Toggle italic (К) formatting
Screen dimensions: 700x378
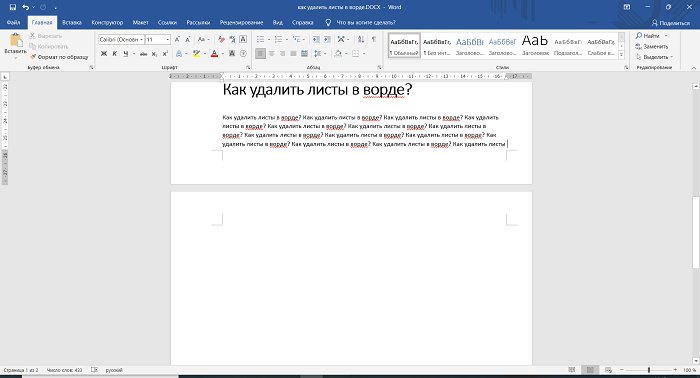pyautogui.click(x=115, y=54)
